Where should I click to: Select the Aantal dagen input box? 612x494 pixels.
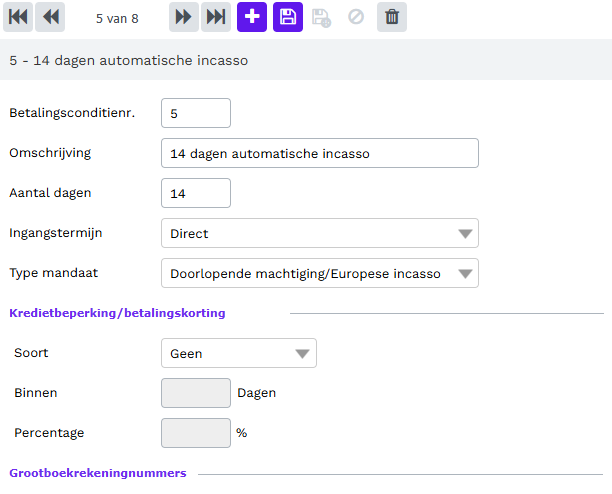click(196, 193)
